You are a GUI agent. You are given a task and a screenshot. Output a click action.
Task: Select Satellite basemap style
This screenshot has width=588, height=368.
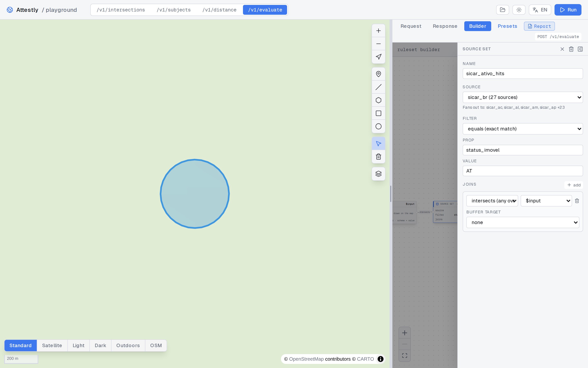coord(52,346)
